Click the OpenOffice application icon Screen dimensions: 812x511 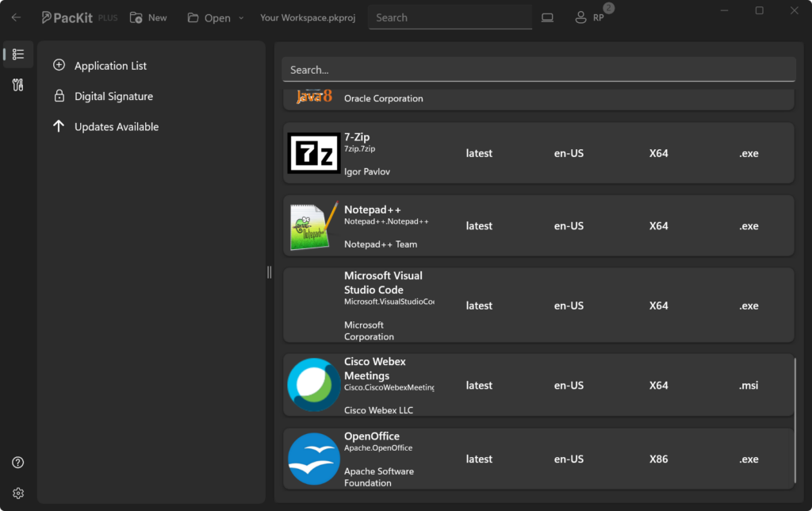(x=314, y=459)
